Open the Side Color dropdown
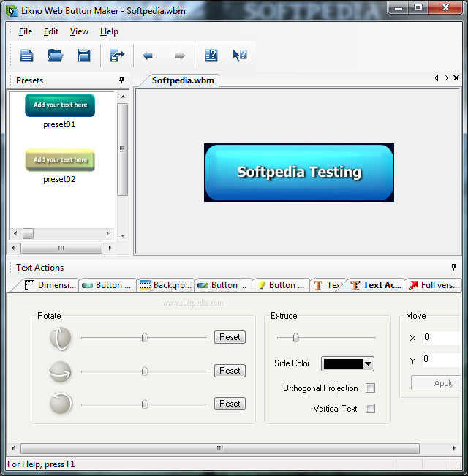 (x=347, y=363)
